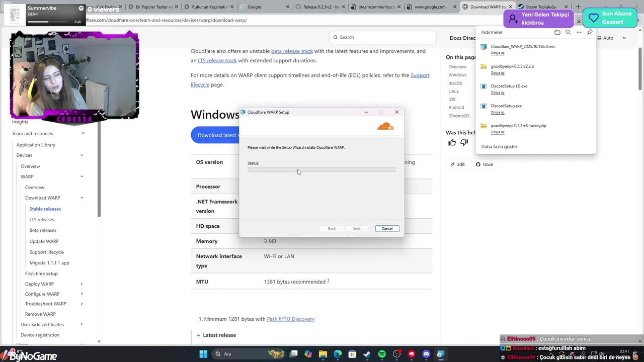Open Discord from the taskbar
Screen dimensions: 644x362
coord(427,354)
